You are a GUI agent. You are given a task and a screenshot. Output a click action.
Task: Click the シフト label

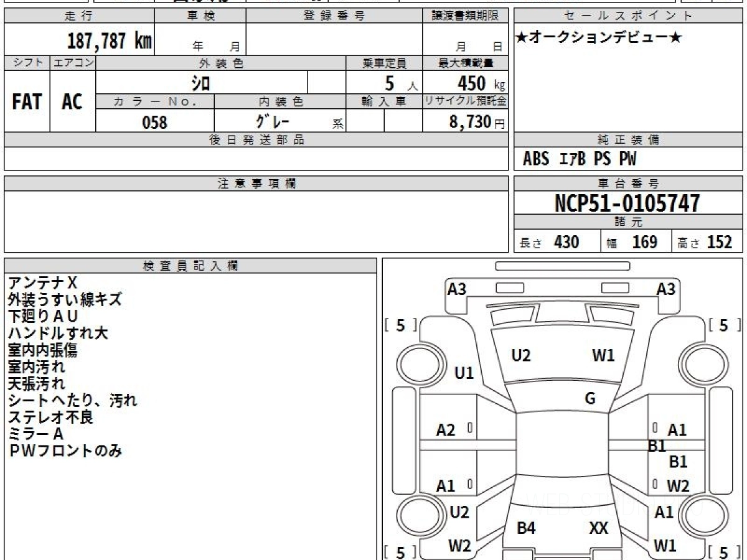point(27,63)
